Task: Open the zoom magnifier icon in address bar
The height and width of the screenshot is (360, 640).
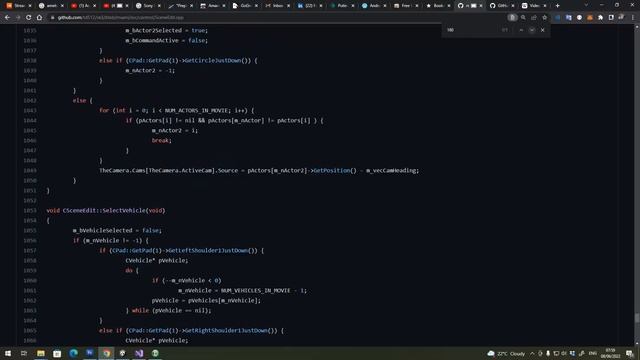Action: [523, 18]
